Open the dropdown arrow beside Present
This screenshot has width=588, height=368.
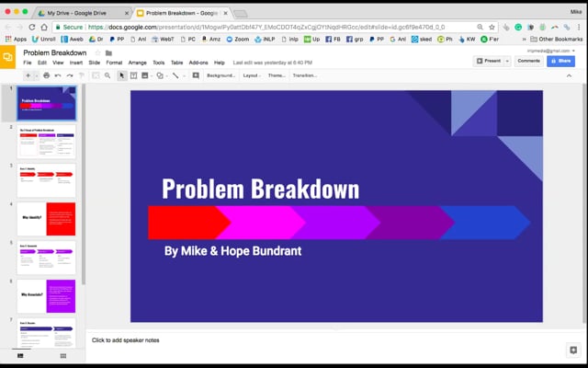tap(506, 61)
